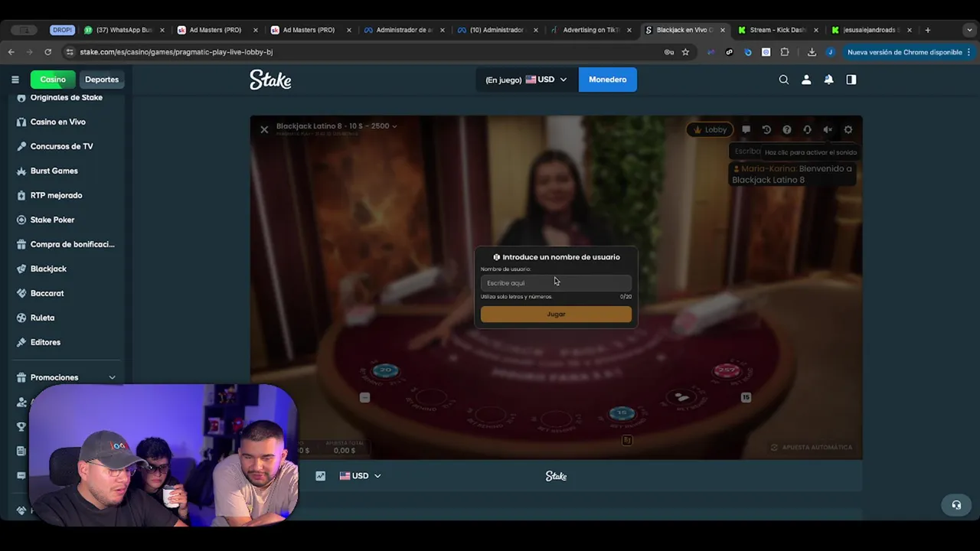Switch to the first Ad Masters (PRO) tab

pyautogui.click(x=216, y=30)
